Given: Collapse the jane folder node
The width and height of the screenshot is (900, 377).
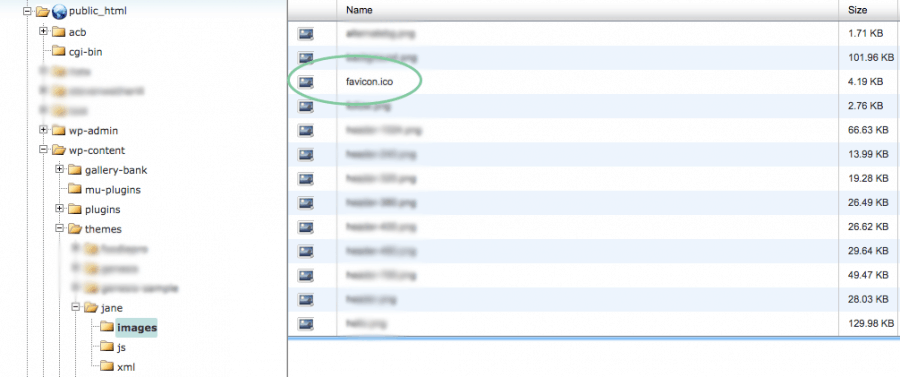Looking at the screenshot, I should [75, 307].
